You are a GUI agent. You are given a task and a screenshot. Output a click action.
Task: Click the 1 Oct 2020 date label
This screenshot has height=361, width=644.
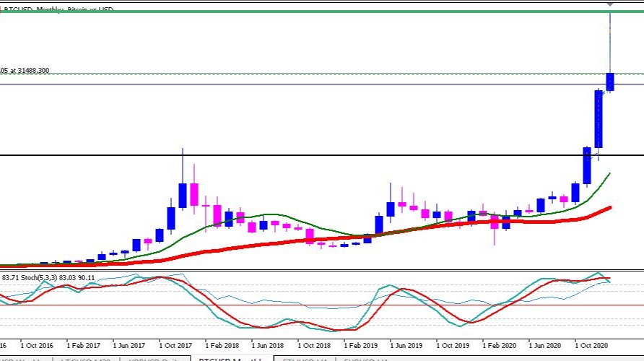coord(591,345)
